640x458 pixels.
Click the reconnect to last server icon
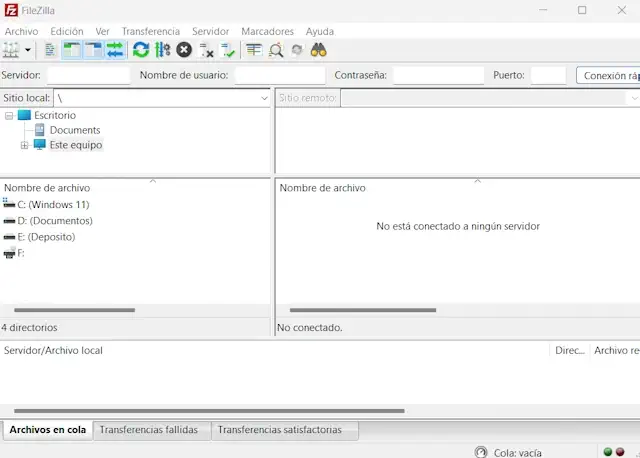(228, 50)
